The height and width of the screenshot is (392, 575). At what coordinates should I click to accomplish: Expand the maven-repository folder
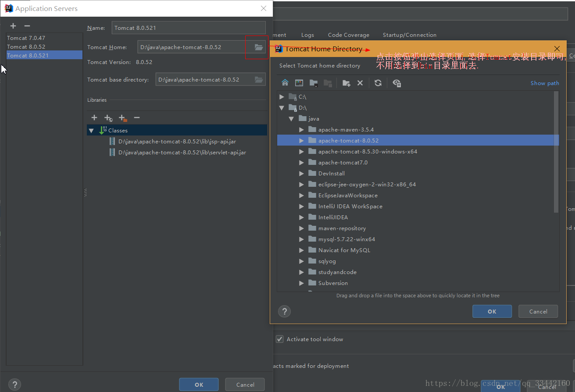(x=301, y=228)
